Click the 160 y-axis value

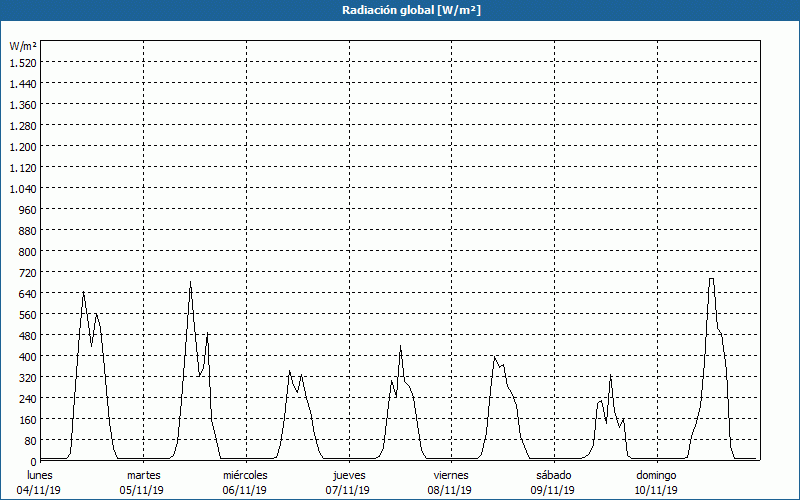coord(29,420)
